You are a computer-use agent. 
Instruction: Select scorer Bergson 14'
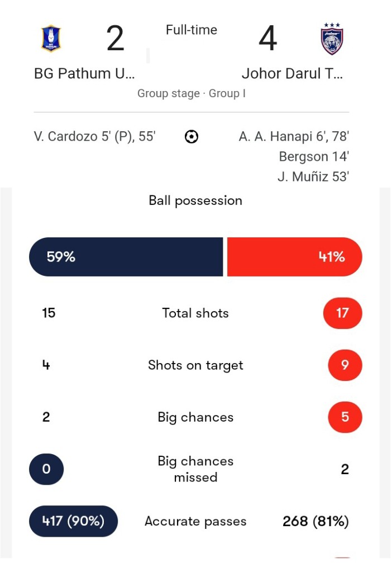point(314,156)
